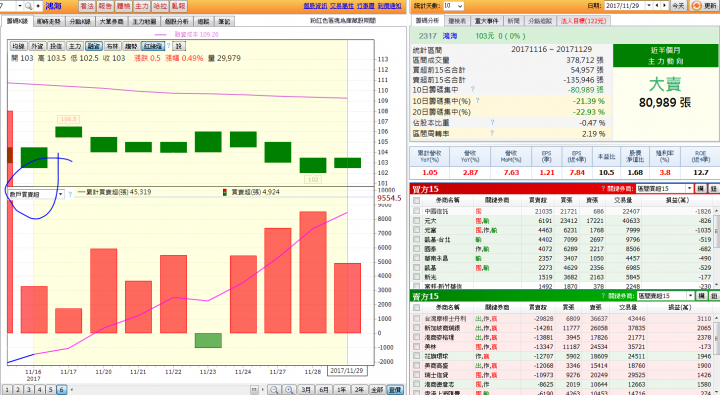Open the stock code dropdown arrow
720x395 pixels.
(x=20, y=6)
